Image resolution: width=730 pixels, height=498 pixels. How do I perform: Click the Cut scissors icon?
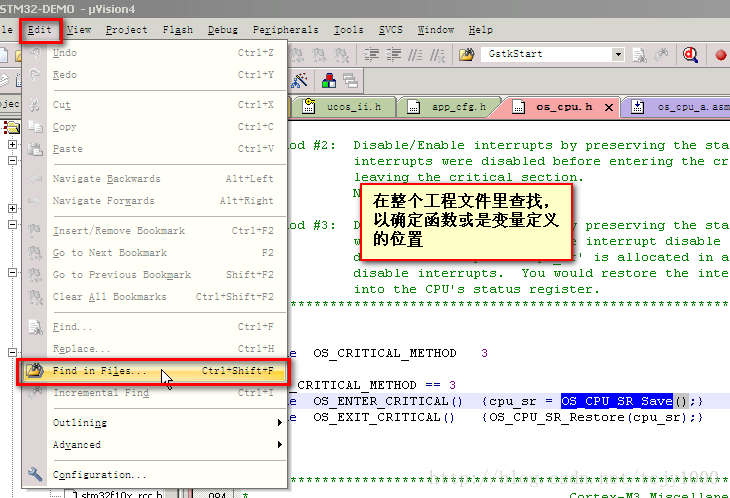35,105
